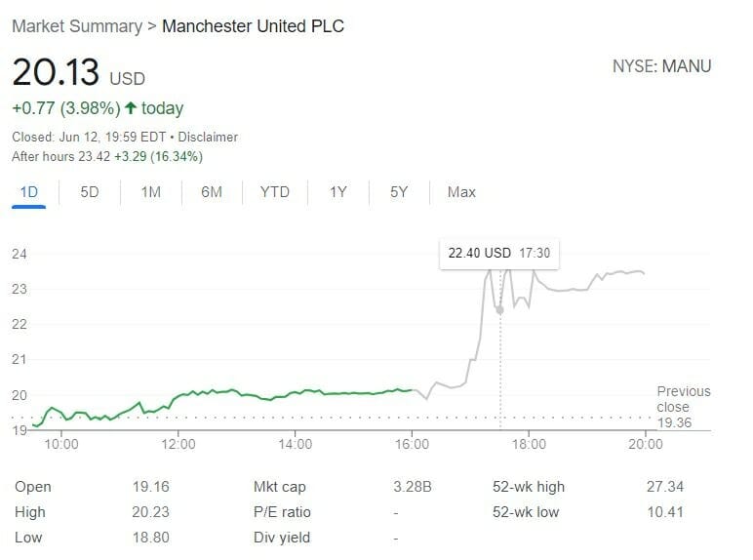Viewport: 753px width, 560px height.
Task: Click the NYSE: MANU ticker label
Action: pos(661,67)
